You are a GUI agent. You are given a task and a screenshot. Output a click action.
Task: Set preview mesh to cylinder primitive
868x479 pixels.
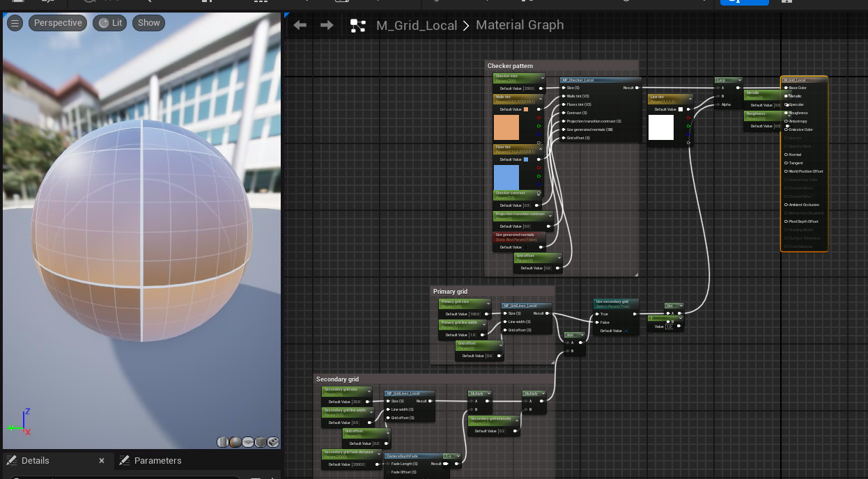(223, 442)
